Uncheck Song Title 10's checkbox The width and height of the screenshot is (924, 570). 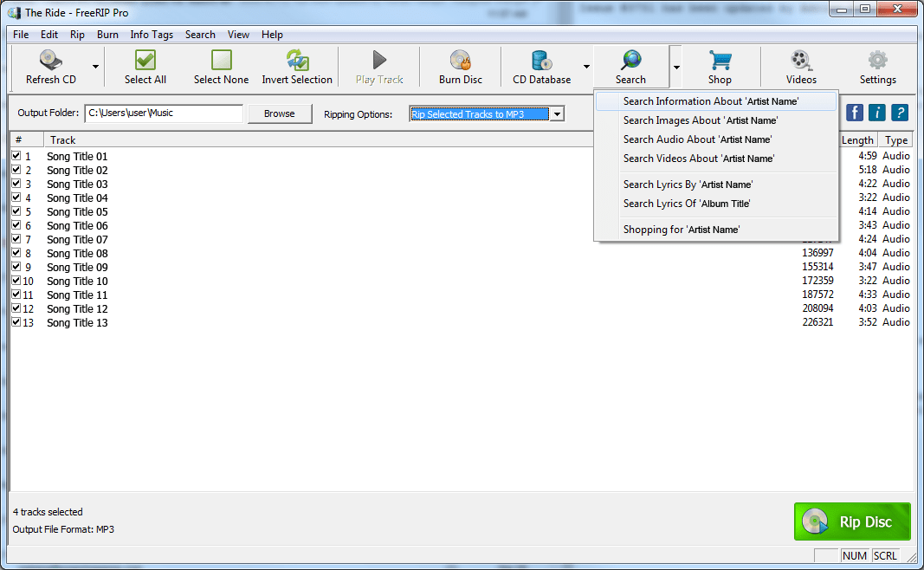pyautogui.click(x=16, y=281)
